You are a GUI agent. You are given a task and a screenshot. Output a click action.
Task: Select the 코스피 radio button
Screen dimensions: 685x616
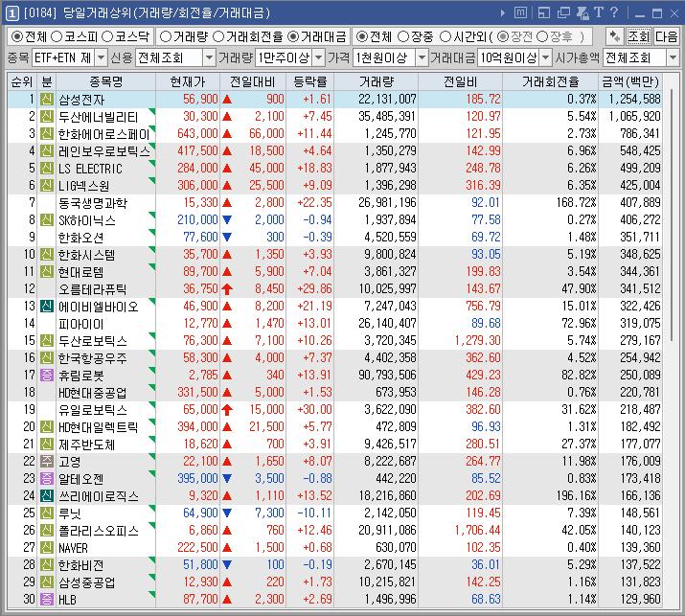(x=57, y=36)
